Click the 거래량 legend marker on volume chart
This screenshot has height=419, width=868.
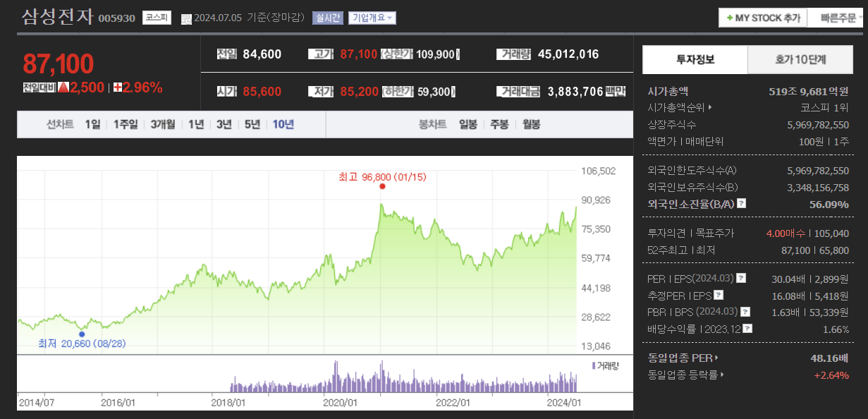pyautogui.click(x=594, y=366)
